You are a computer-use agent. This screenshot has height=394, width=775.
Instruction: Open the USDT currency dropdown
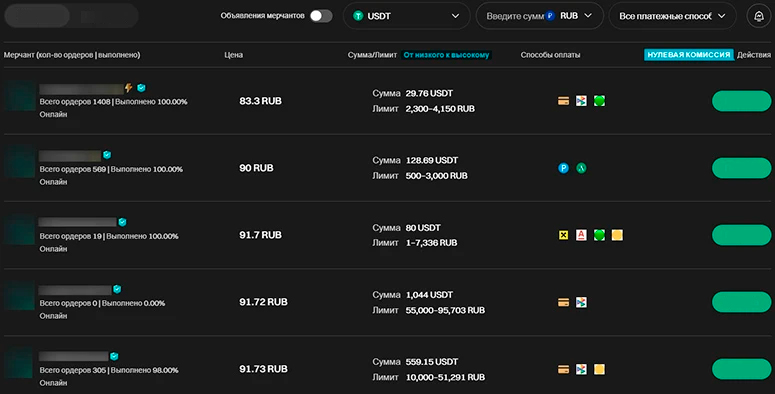click(406, 16)
